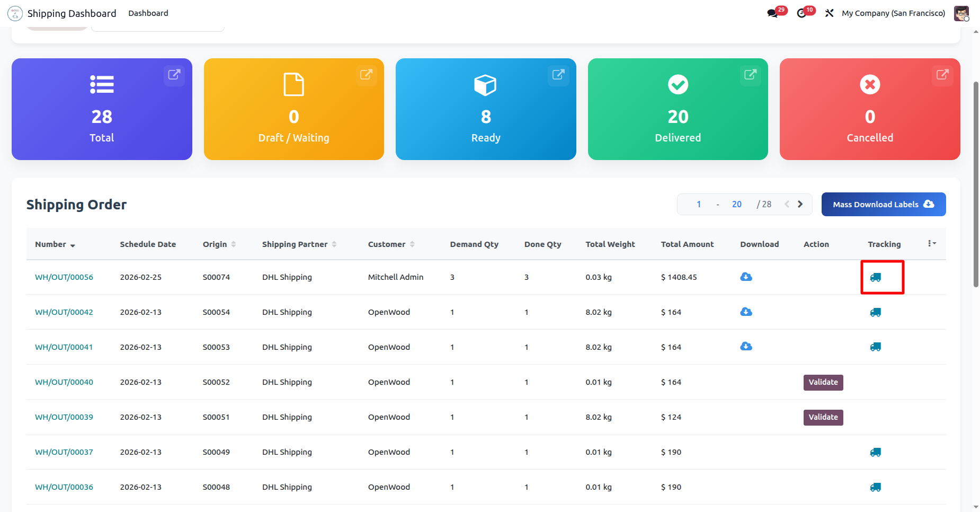This screenshot has width=980, height=512.
Task: Download label for WH/OUT/00041
Action: [746, 347]
